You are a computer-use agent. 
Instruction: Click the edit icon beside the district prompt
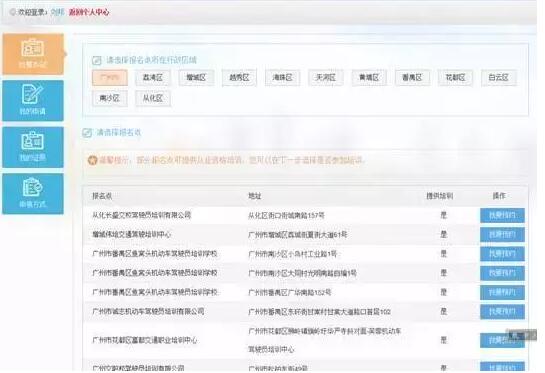click(x=96, y=60)
